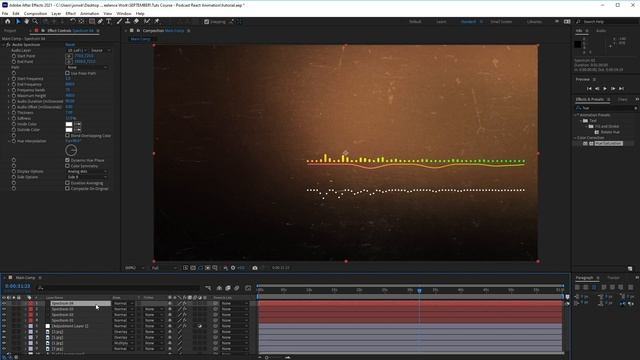
Task: Switch to the Project panel tab
Action: pos(10,31)
